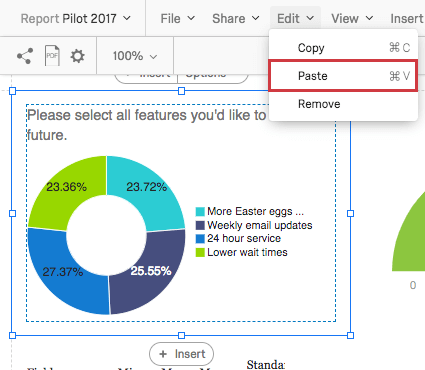The image size is (425, 370).
Task: Click the Lower wait times legend swatch
Action: click(200, 252)
